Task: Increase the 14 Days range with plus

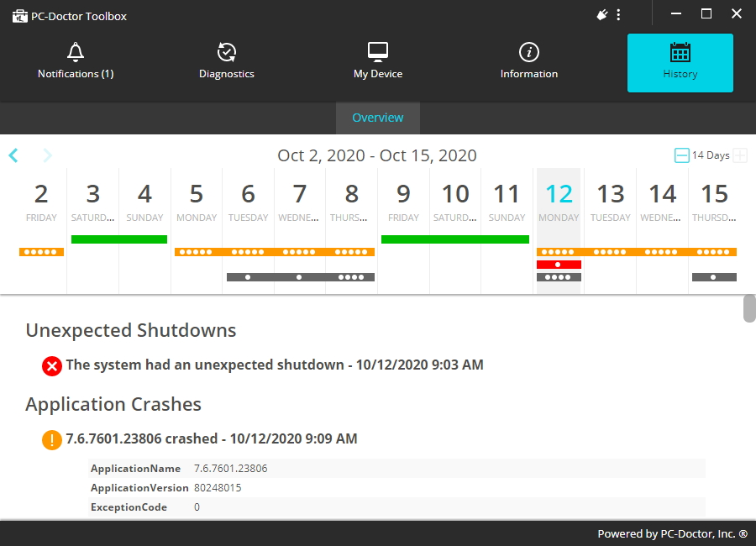Action: tap(740, 155)
